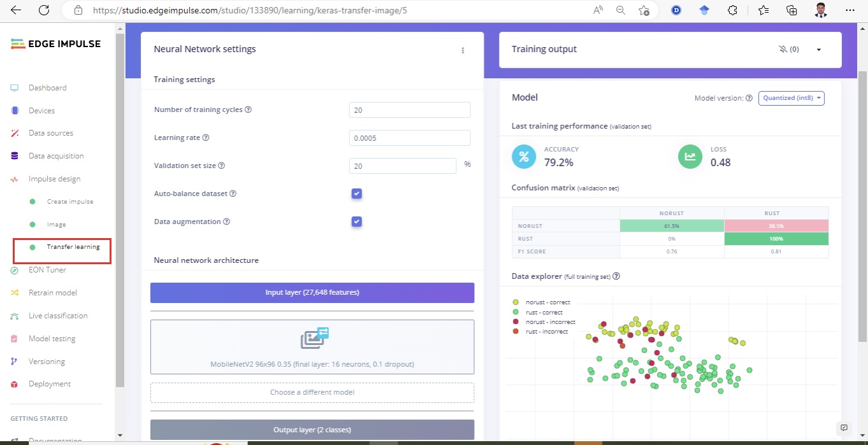
Task: Go to Model testing in sidebar
Action: pos(52,339)
